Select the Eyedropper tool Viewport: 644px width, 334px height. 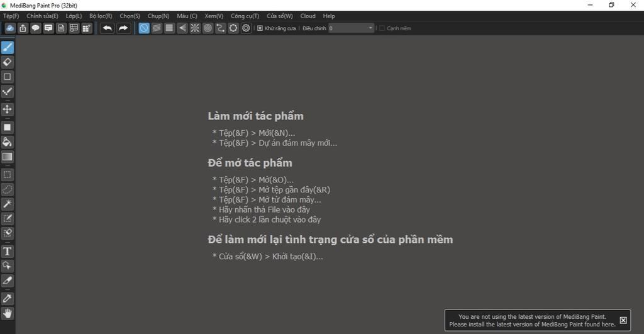[x=8, y=299]
